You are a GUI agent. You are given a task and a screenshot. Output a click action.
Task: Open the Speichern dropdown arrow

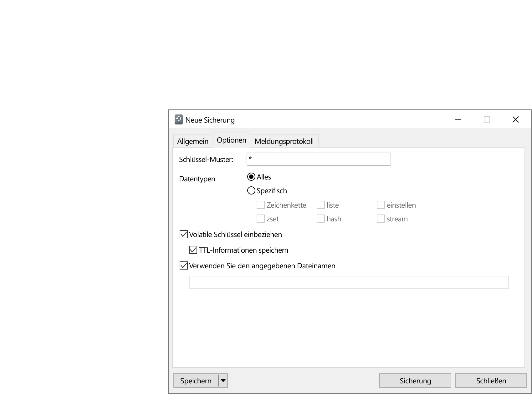223,381
